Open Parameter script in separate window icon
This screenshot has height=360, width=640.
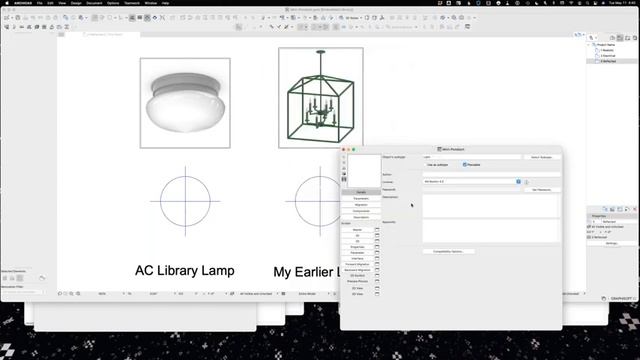[377, 253]
